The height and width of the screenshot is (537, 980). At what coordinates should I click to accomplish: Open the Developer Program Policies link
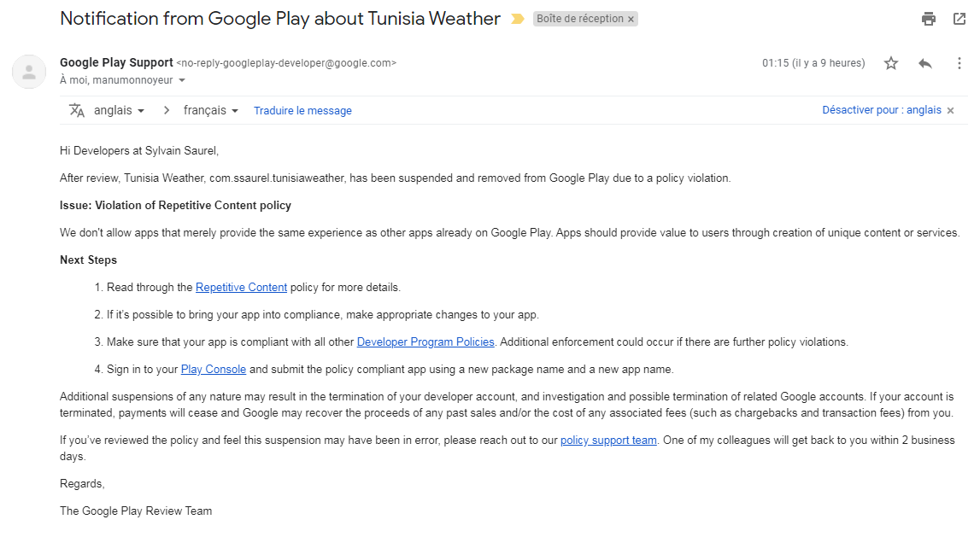pos(425,342)
